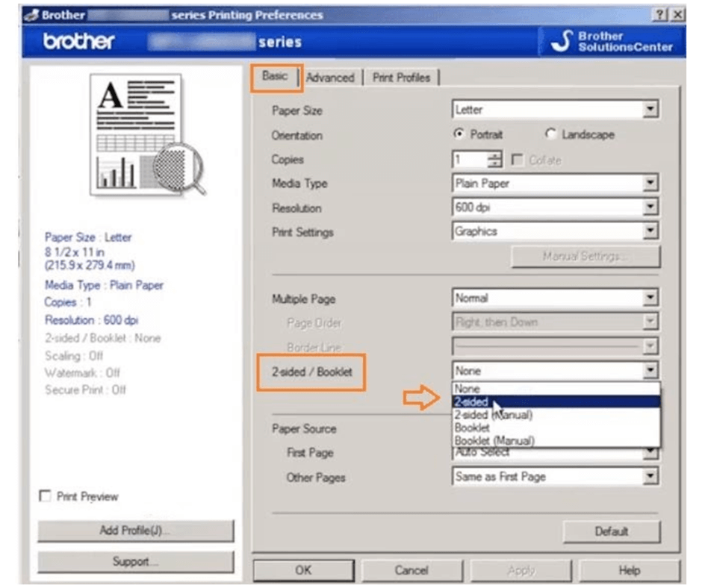Click the help question mark in title bar
Image resolution: width=702 pixels, height=588 pixels.
point(660,15)
